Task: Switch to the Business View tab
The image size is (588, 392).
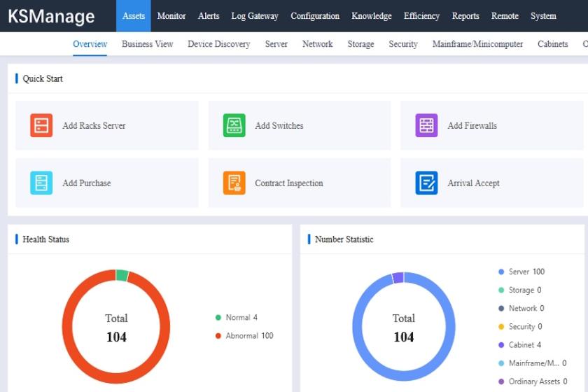Action: [148, 44]
